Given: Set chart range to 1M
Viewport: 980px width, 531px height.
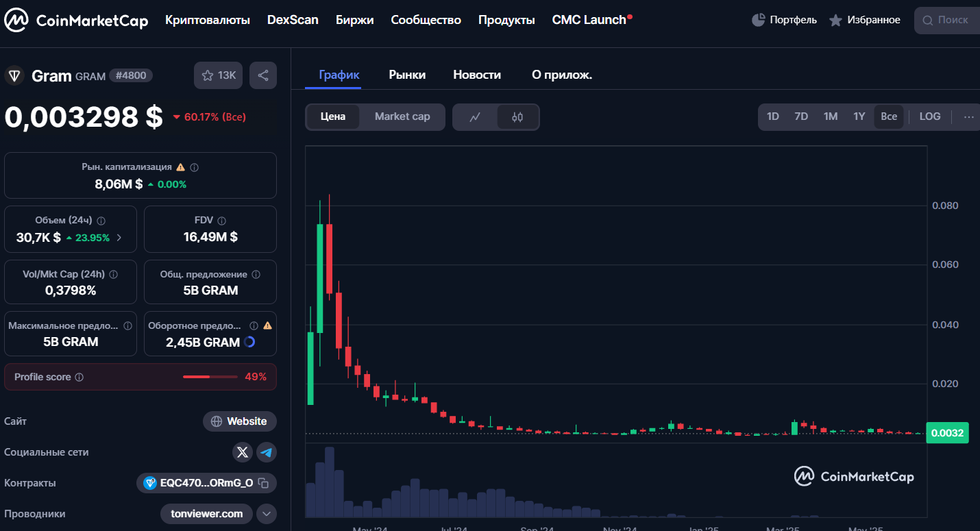Looking at the screenshot, I should [x=831, y=116].
